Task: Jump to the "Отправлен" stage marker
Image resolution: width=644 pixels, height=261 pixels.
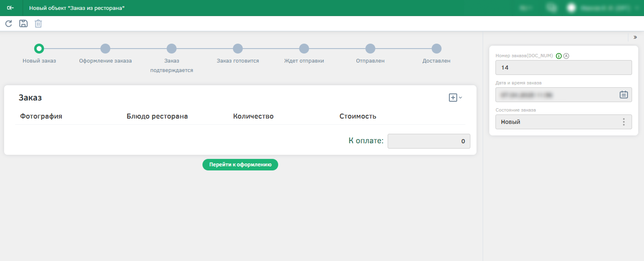Action: click(x=370, y=49)
